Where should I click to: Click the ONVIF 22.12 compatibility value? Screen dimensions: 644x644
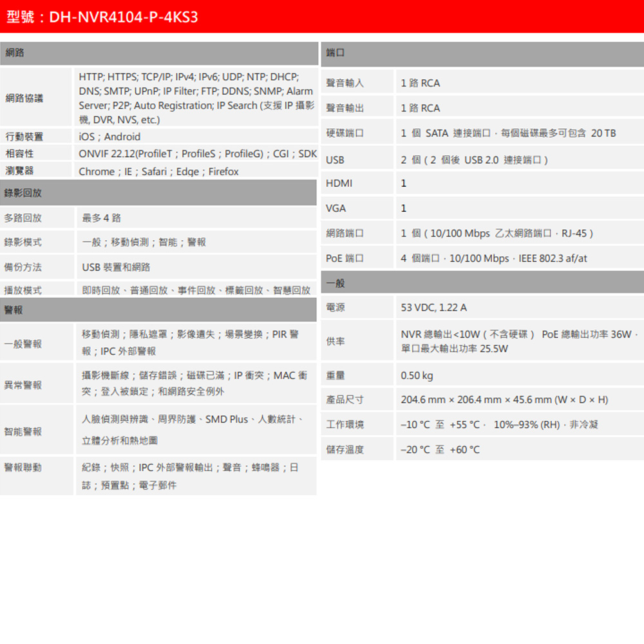(198, 154)
